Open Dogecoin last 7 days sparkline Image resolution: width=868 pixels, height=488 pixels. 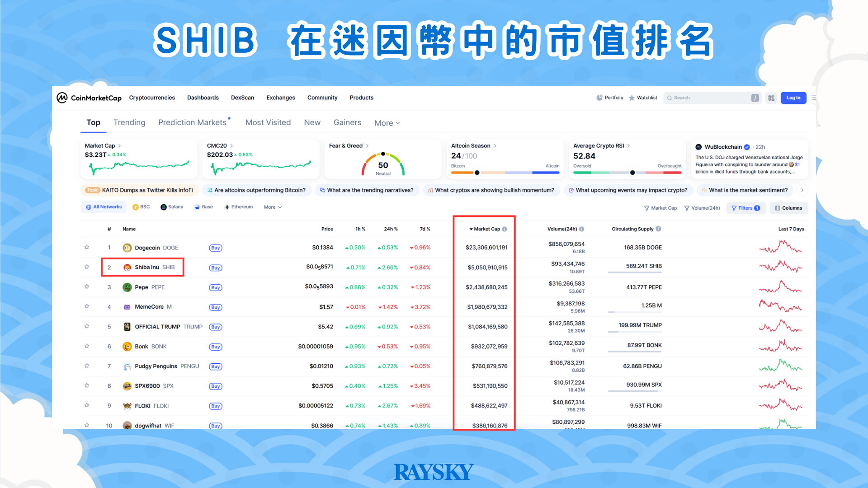tap(780, 247)
